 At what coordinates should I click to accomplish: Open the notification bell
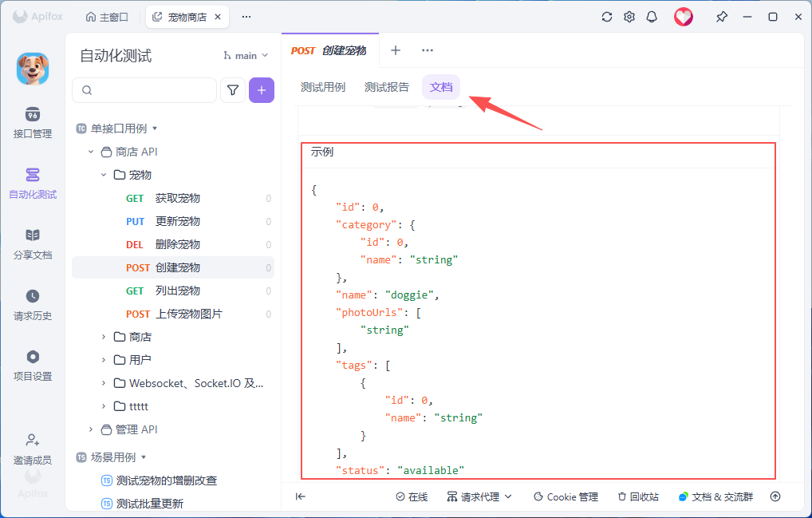[x=652, y=17]
